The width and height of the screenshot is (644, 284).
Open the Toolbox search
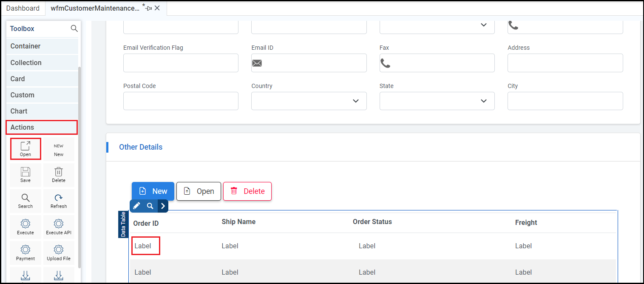pyautogui.click(x=74, y=28)
